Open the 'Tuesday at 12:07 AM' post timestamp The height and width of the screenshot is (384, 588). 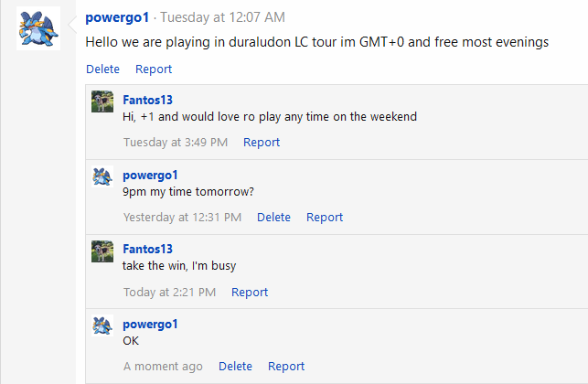coord(223,17)
